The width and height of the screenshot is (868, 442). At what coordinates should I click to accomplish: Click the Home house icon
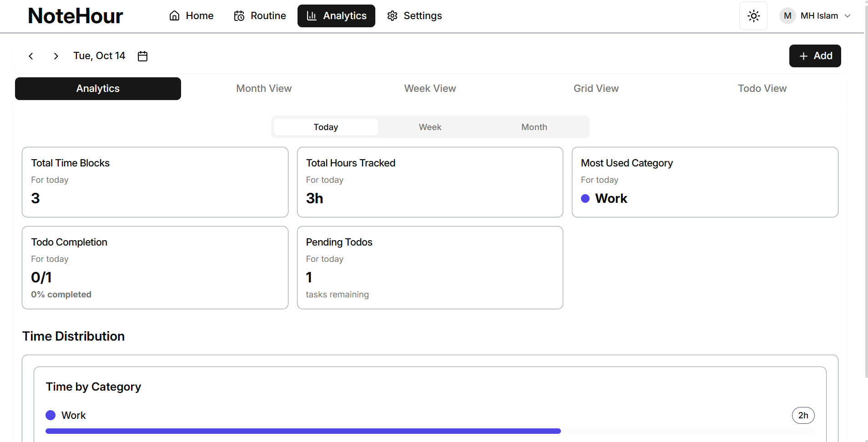click(x=174, y=16)
